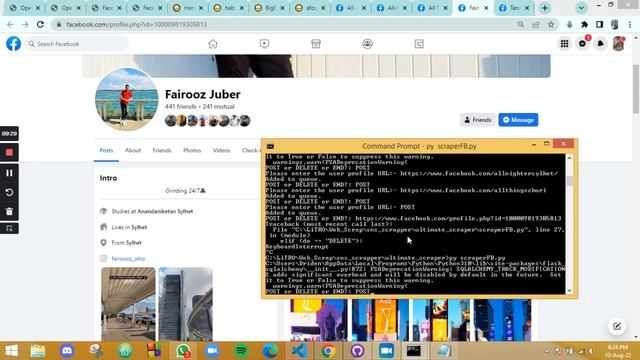Image resolution: width=640 pixels, height=360 pixels.
Task: Select the Photos tab
Action: point(192,150)
